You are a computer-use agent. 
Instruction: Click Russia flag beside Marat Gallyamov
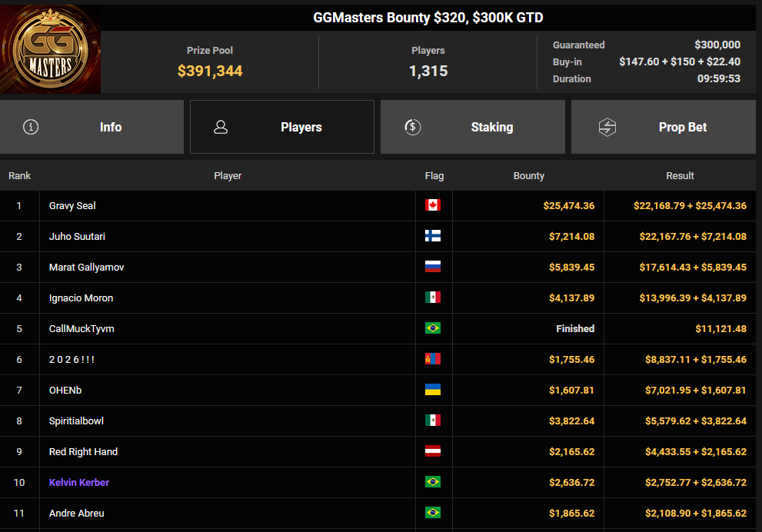[x=433, y=267]
